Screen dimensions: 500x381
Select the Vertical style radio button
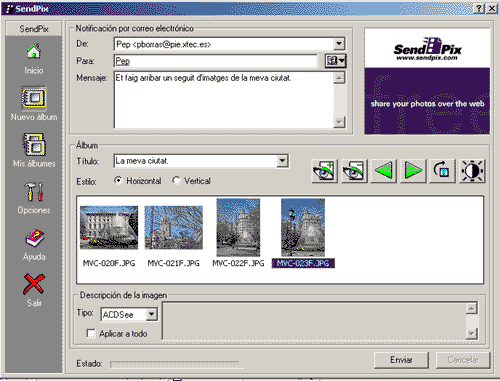176,180
